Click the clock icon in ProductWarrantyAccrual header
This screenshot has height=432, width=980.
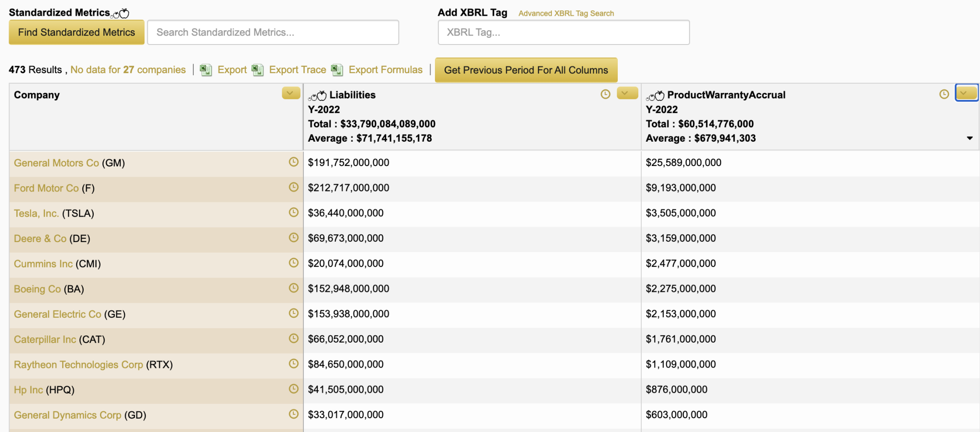coord(944,94)
